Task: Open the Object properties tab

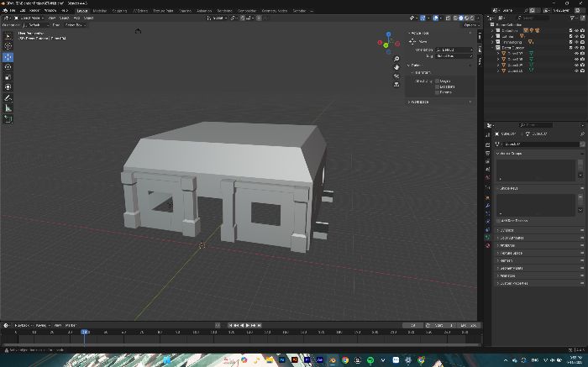Action: point(487,197)
